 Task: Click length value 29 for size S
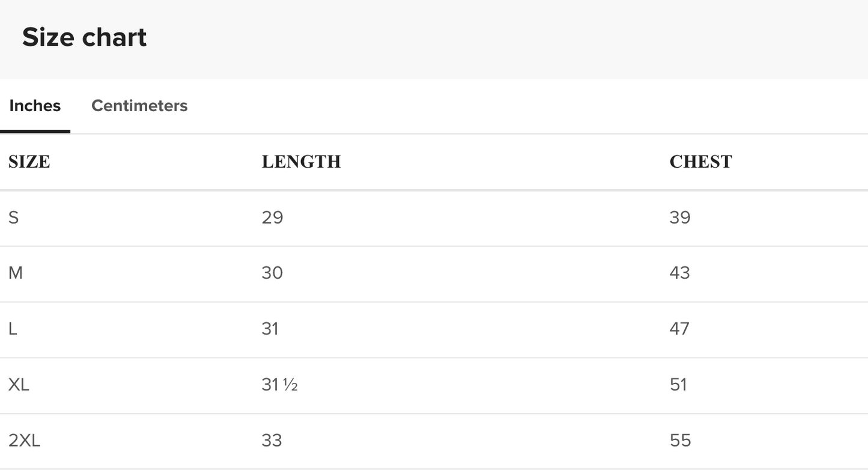point(272,218)
